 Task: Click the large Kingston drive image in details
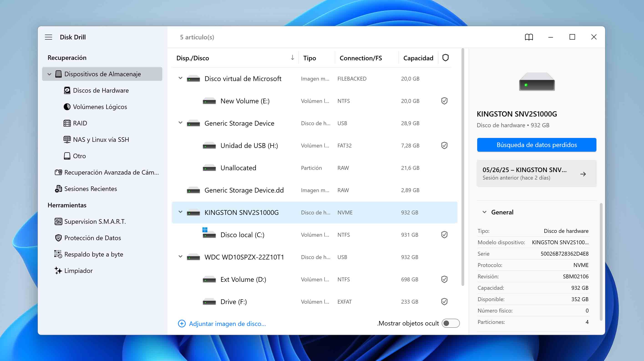click(537, 82)
